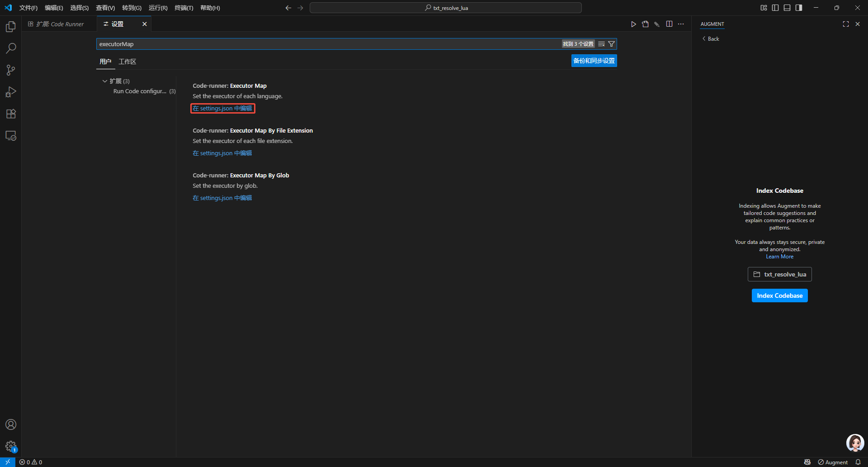
Task: Click the Executor Map By Glob title
Action: pos(241,175)
